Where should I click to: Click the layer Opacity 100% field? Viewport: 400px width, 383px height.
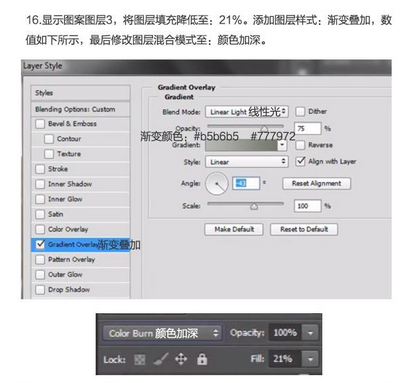tap(285, 333)
